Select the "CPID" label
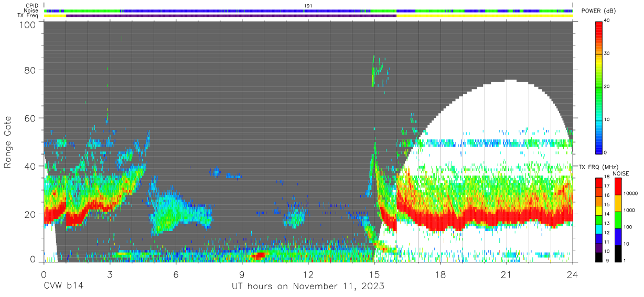The image size is (644, 297). (x=33, y=6)
